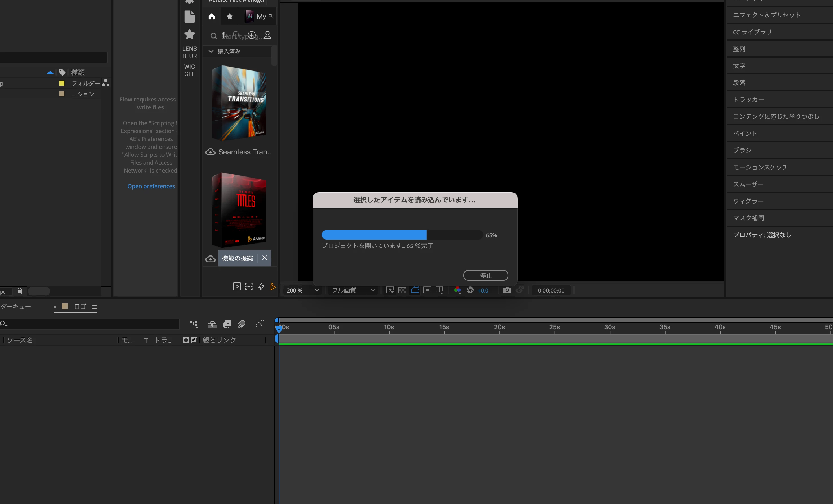Click the account user icon in Pack Manager

pos(268,35)
